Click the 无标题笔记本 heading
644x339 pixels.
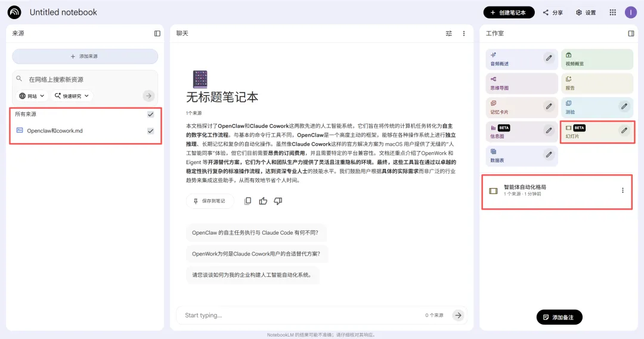(222, 97)
